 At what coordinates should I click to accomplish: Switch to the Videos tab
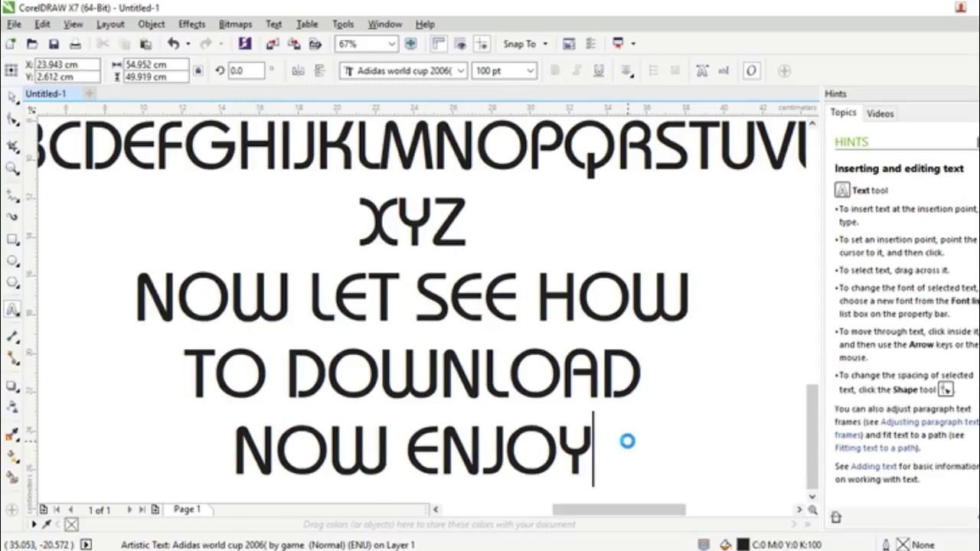(880, 113)
